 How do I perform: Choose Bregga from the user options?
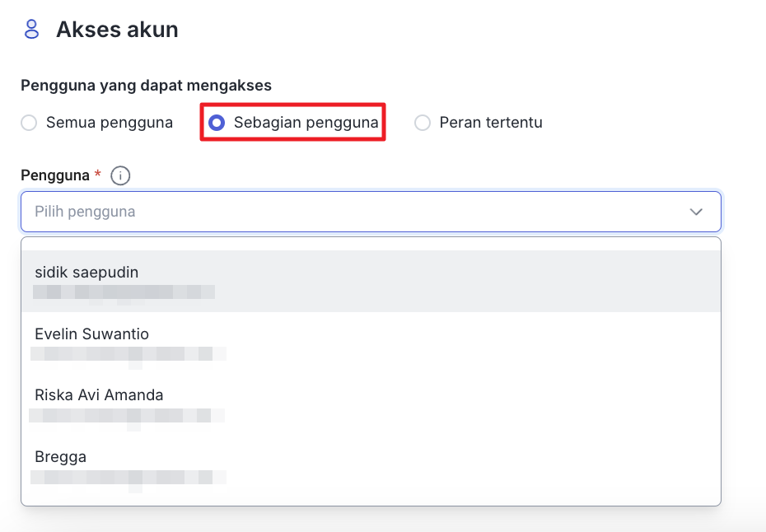pos(61,456)
